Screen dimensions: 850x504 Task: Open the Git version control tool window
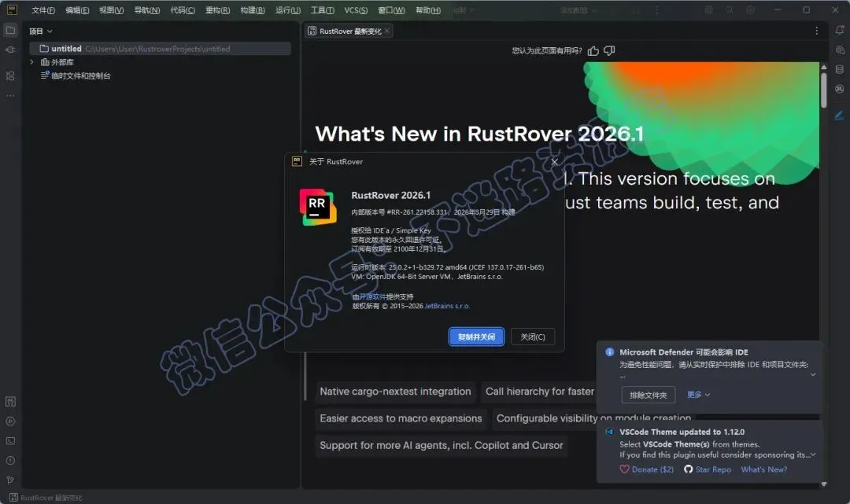coord(10,480)
